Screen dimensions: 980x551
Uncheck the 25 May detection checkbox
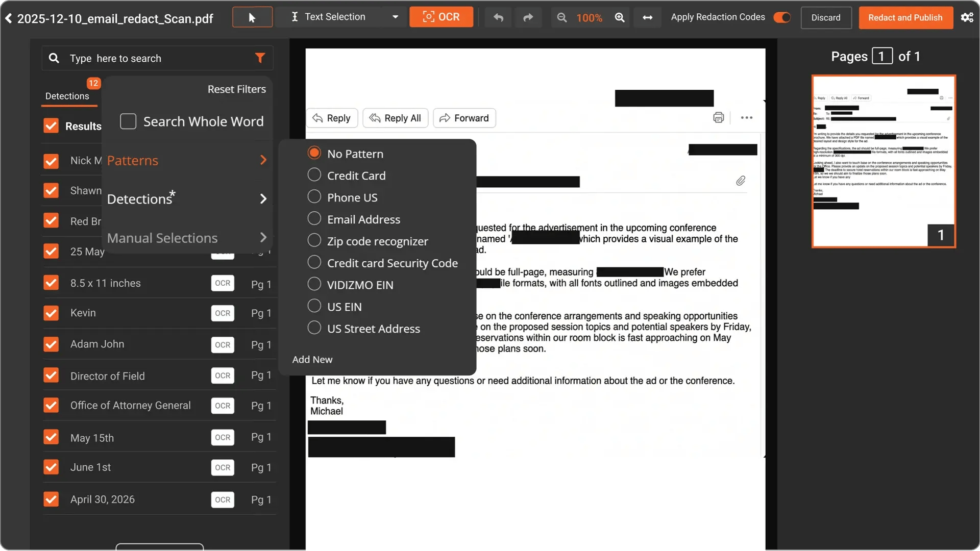coord(51,251)
